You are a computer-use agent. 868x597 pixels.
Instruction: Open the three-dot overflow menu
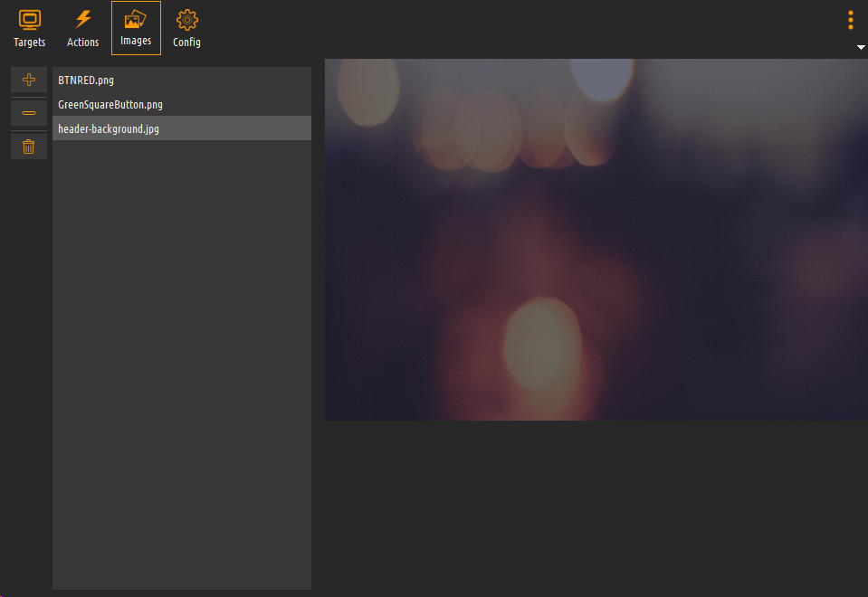[851, 20]
